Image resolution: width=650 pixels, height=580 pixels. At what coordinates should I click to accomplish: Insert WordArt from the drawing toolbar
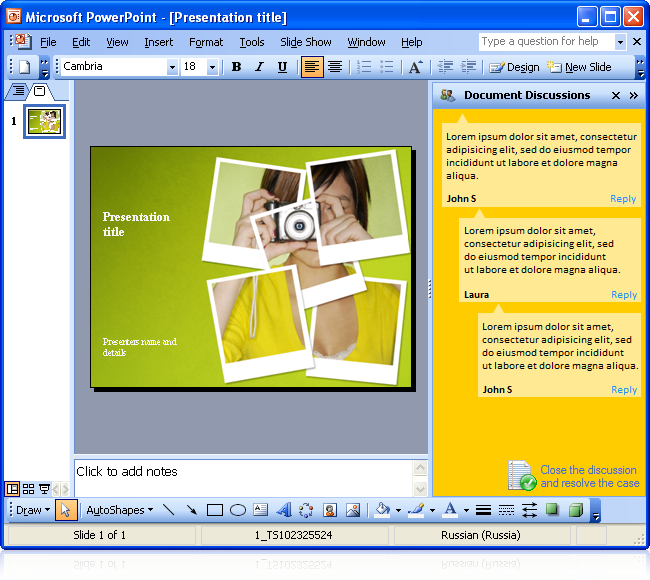(x=283, y=510)
